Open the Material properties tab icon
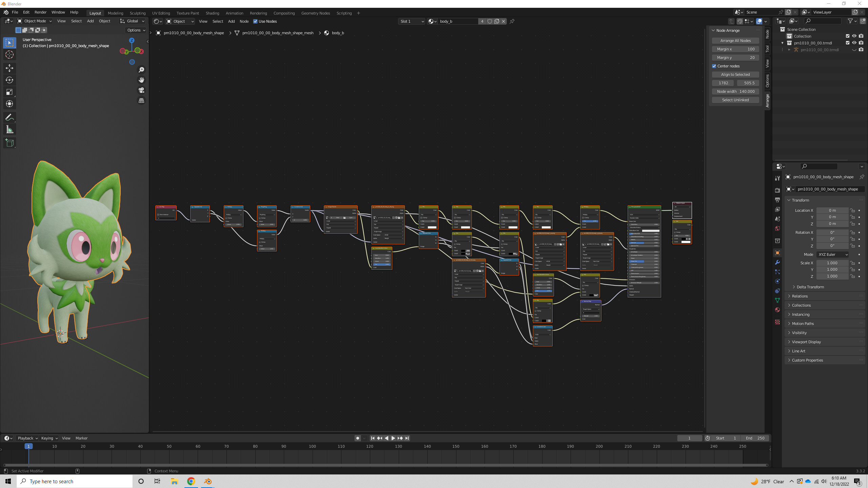 pyautogui.click(x=777, y=310)
